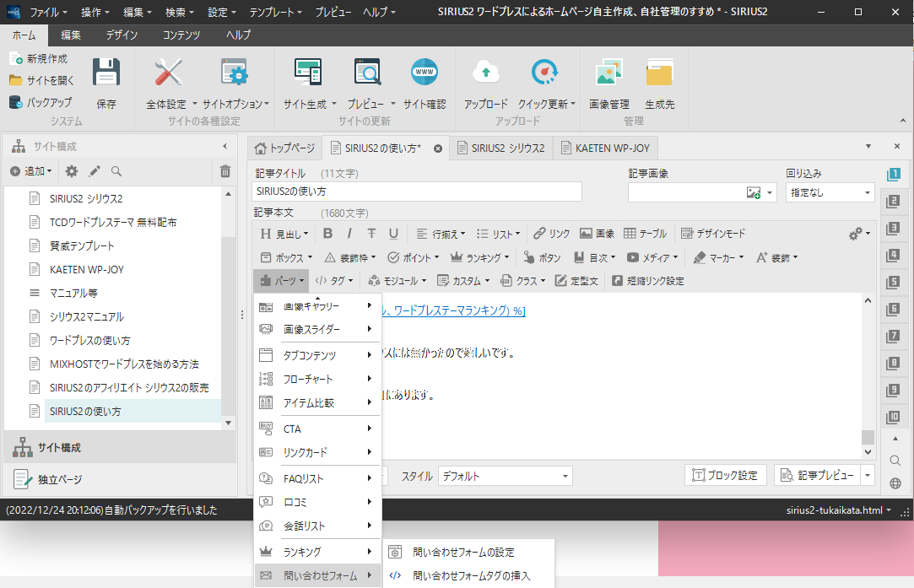This screenshot has width=914, height=588.
Task: Click the アップロード cloud upload icon
Action: coord(485,76)
